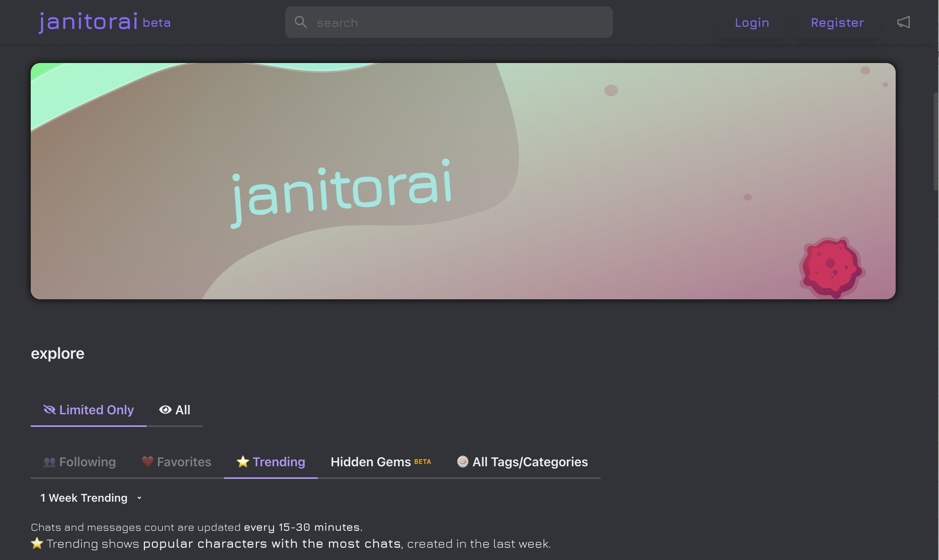The image size is (939, 560).
Task: Open announcements via megaphone icon
Action: tap(904, 22)
